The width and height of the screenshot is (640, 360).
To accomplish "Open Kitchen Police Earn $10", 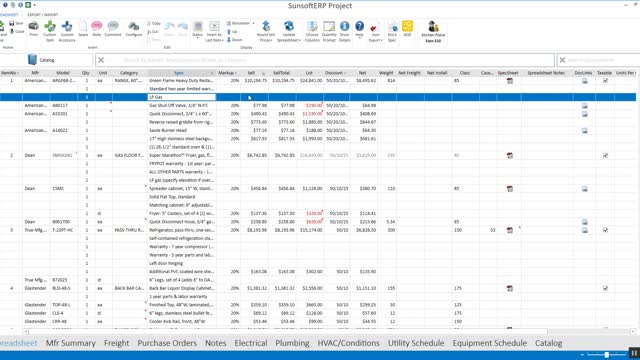I will [x=433, y=31].
